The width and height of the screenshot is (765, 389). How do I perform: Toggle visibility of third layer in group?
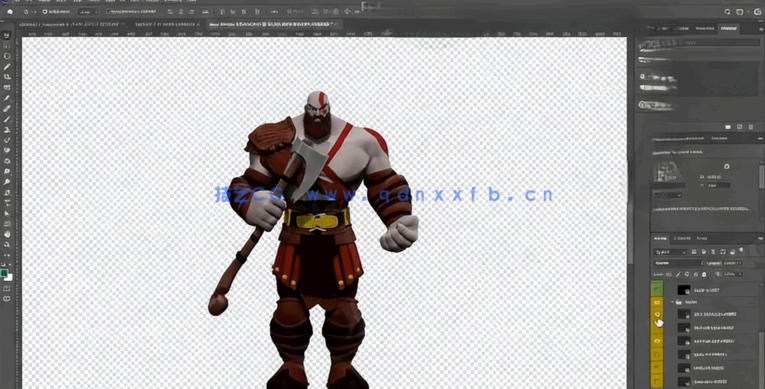pyautogui.click(x=657, y=341)
